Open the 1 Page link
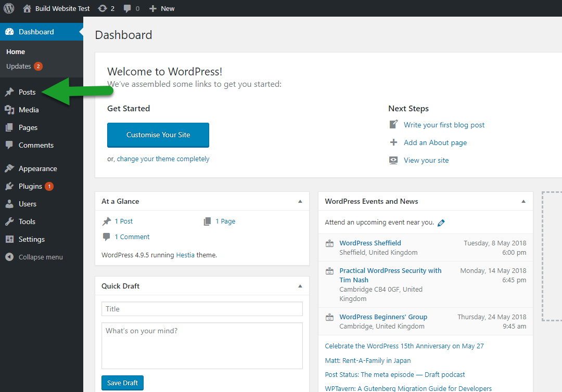The image size is (562, 392). (x=225, y=221)
